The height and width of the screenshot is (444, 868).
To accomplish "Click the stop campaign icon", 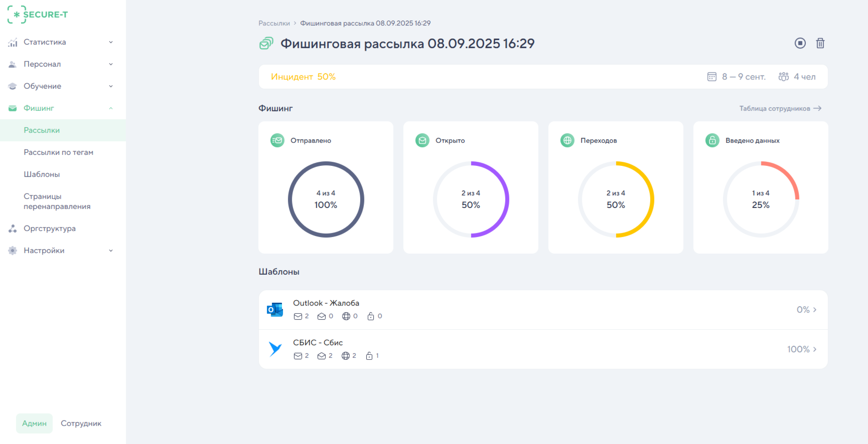I will [x=800, y=43].
